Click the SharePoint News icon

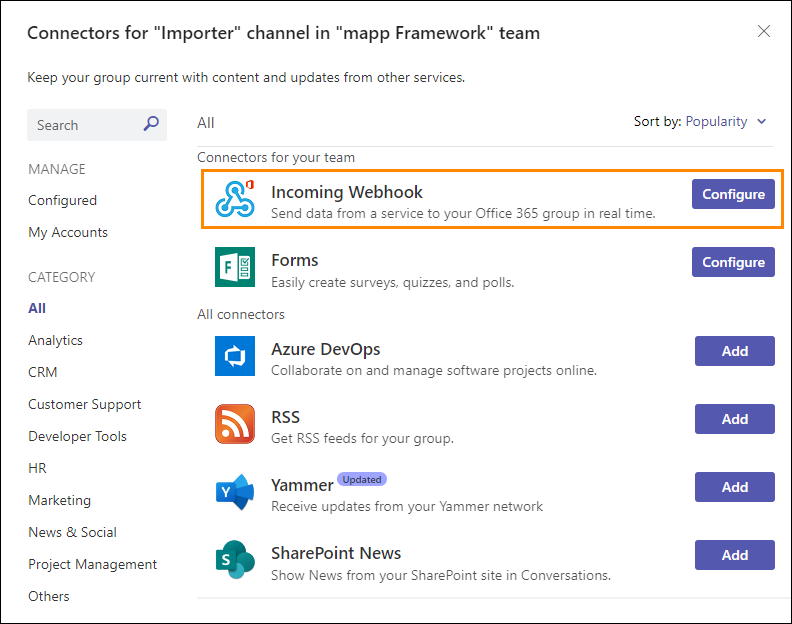235,559
